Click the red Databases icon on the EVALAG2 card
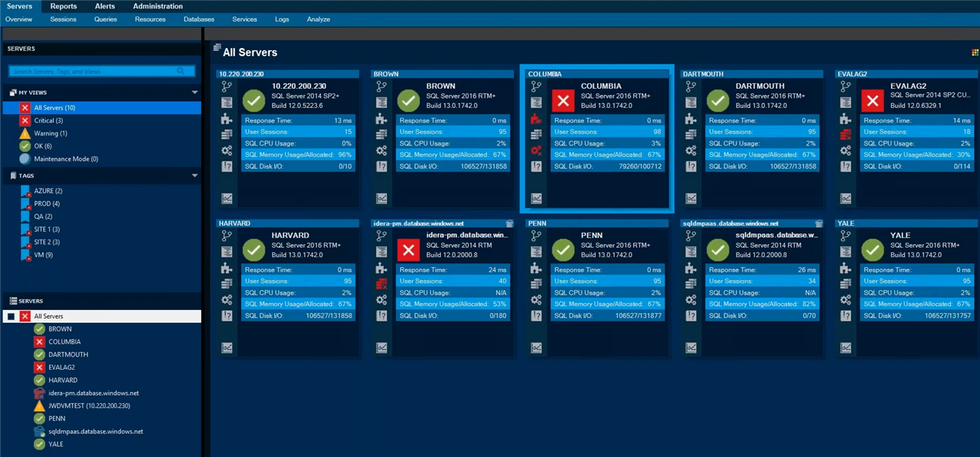The image size is (980, 457). pyautogui.click(x=845, y=135)
